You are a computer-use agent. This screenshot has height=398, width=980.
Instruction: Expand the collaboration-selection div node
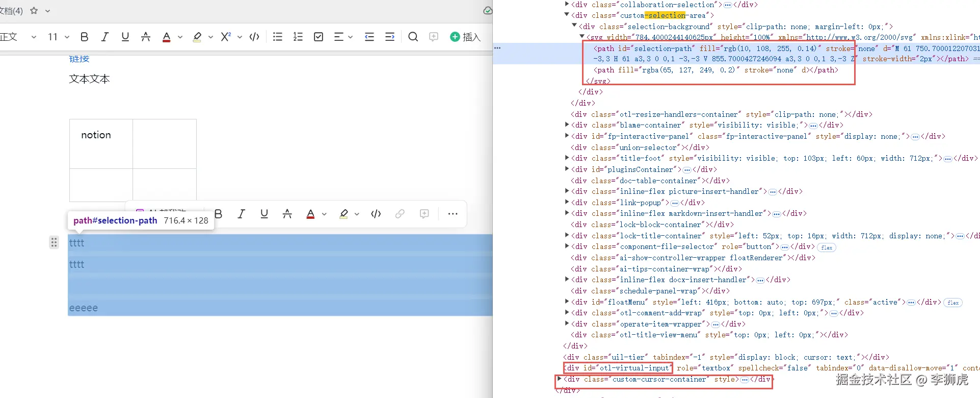tap(567, 4)
